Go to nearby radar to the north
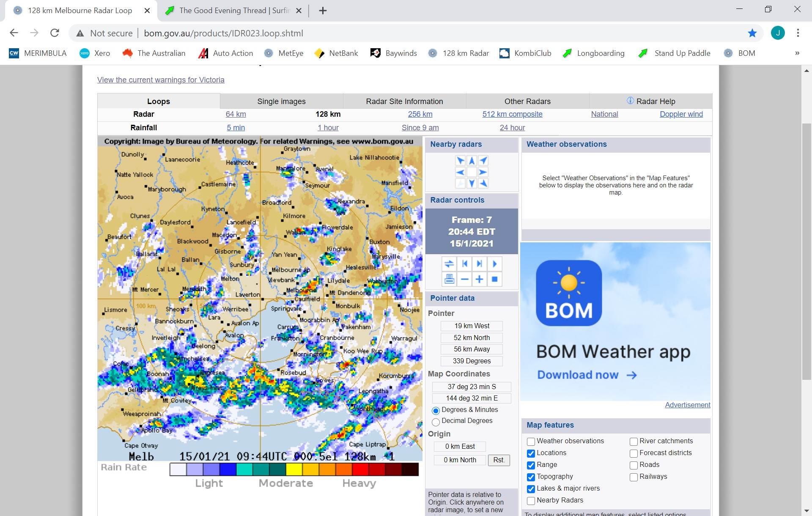 472,161
